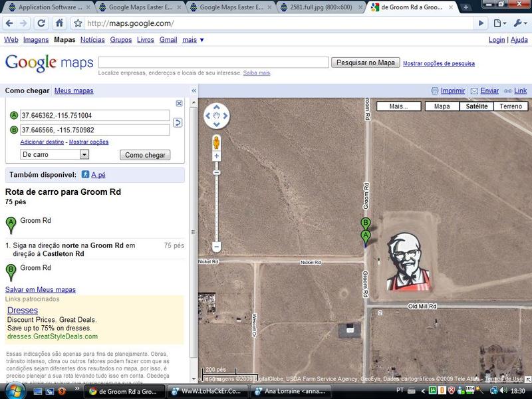
Task: Click the browser address bar
Action: click(278, 23)
